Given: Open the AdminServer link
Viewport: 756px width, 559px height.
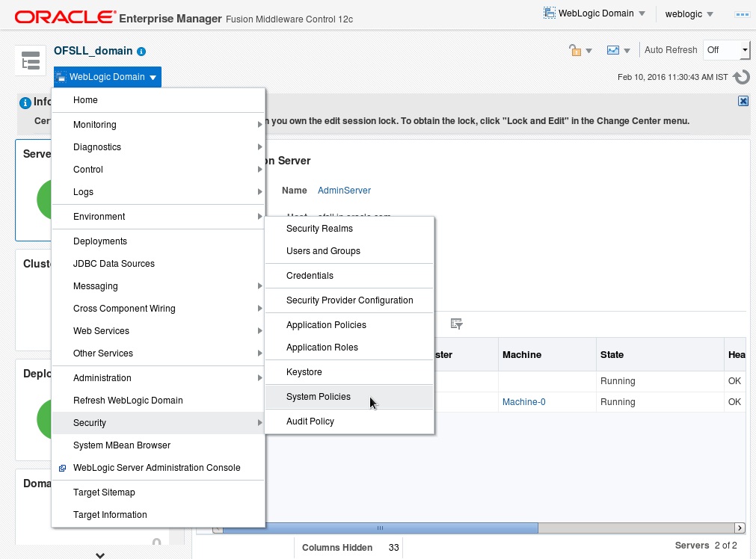Looking at the screenshot, I should pyautogui.click(x=344, y=191).
